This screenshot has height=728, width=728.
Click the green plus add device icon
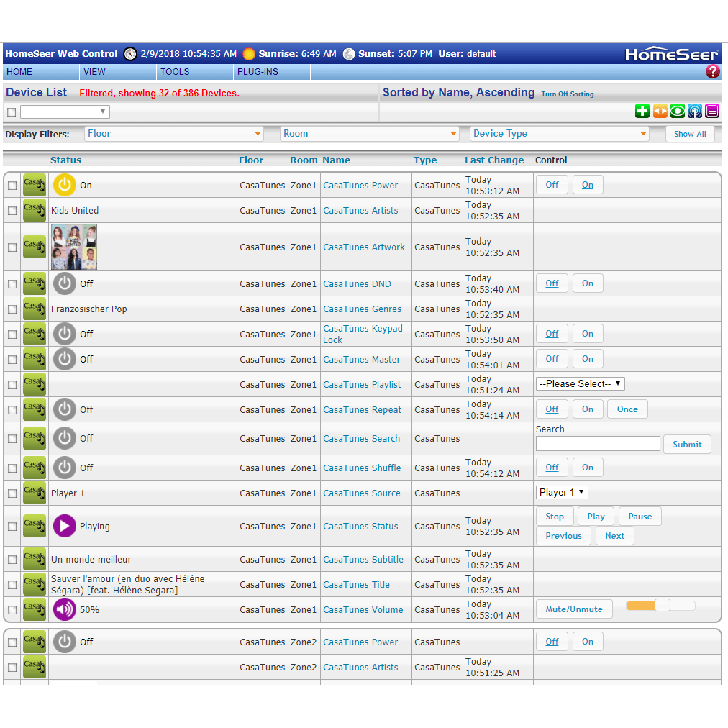coord(642,111)
